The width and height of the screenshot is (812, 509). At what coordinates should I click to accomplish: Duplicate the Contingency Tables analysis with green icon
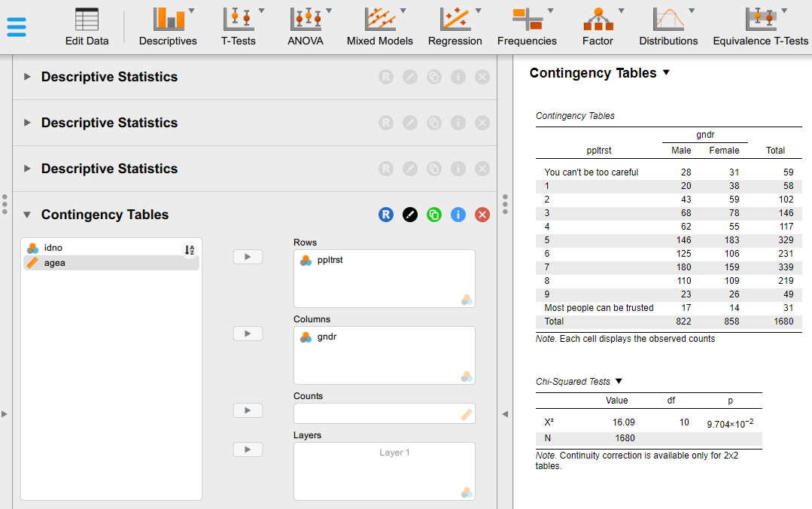(x=433, y=215)
